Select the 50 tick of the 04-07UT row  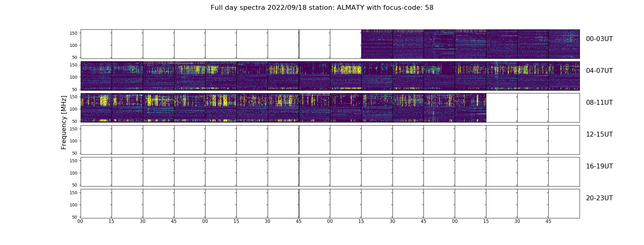point(75,89)
